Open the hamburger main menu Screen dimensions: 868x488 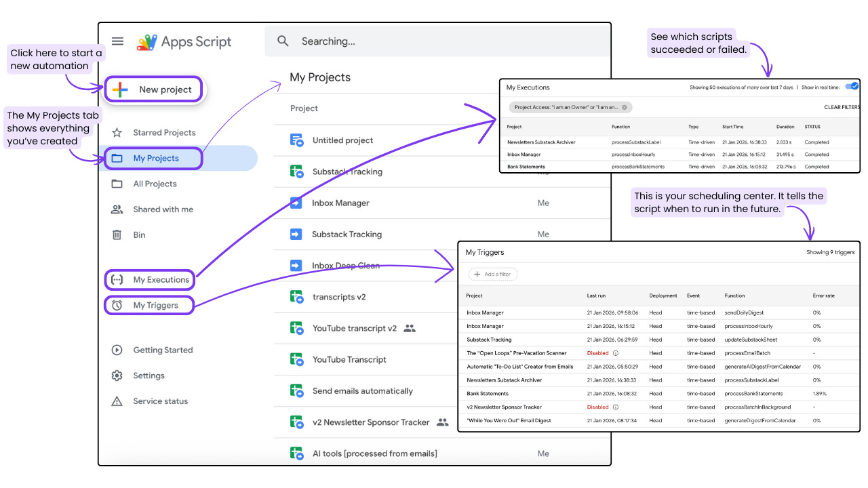tap(117, 41)
